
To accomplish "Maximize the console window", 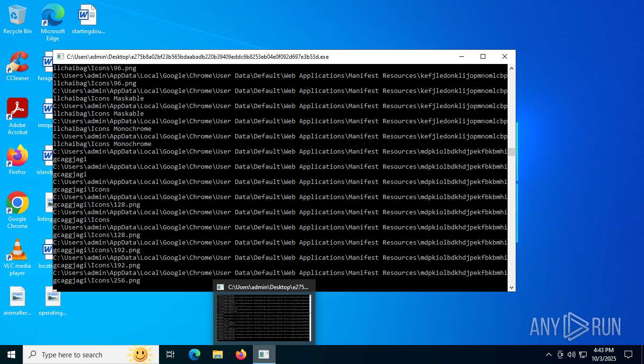I will pyautogui.click(x=483, y=57).
